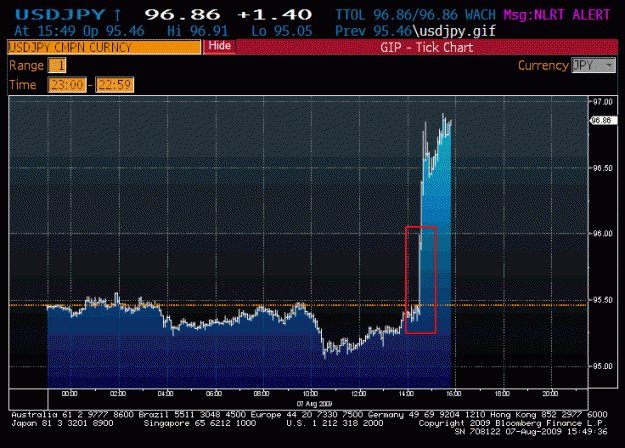Image resolution: width=625 pixels, height=448 pixels.
Task: Click the 14:00 time axis label
Action: coord(406,394)
